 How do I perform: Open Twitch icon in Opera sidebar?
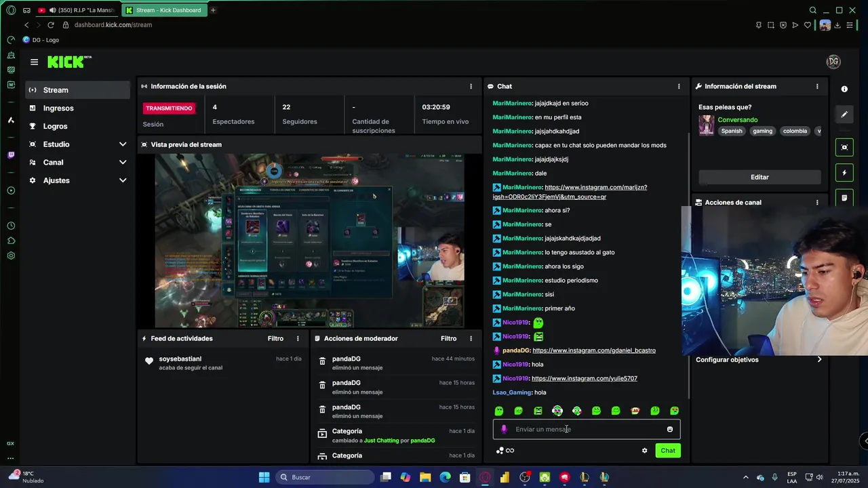pyautogui.click(x=11, y=155)
